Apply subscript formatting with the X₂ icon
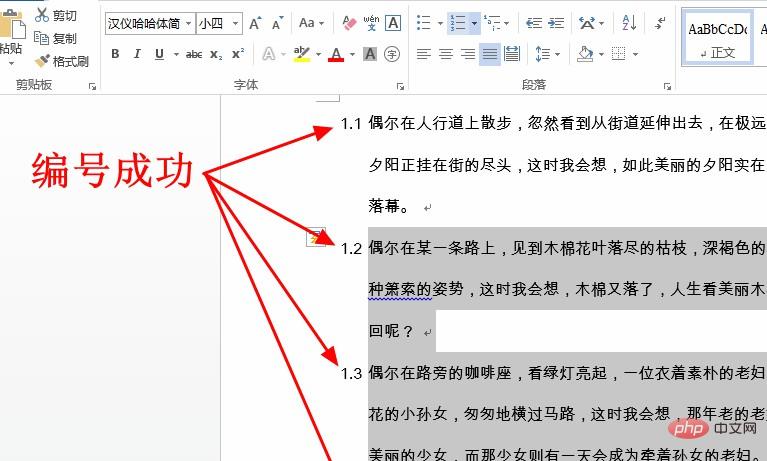Image resolution: width=767 pixels, height=461 pixels. pyautogui.click(x=216, y=54)
